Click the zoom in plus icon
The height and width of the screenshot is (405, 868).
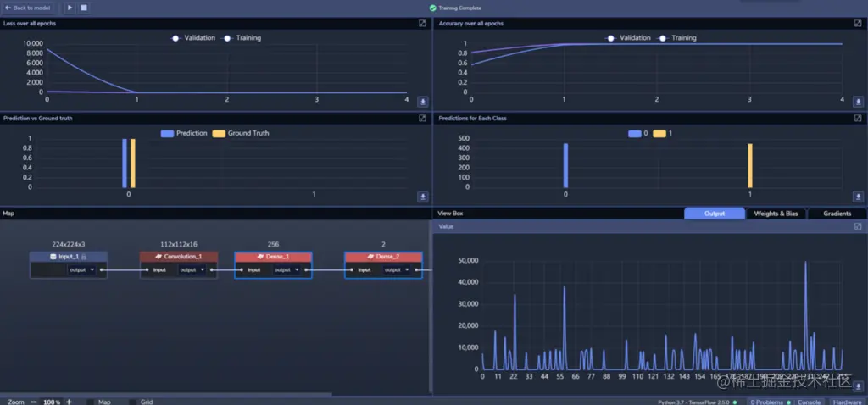69,402
